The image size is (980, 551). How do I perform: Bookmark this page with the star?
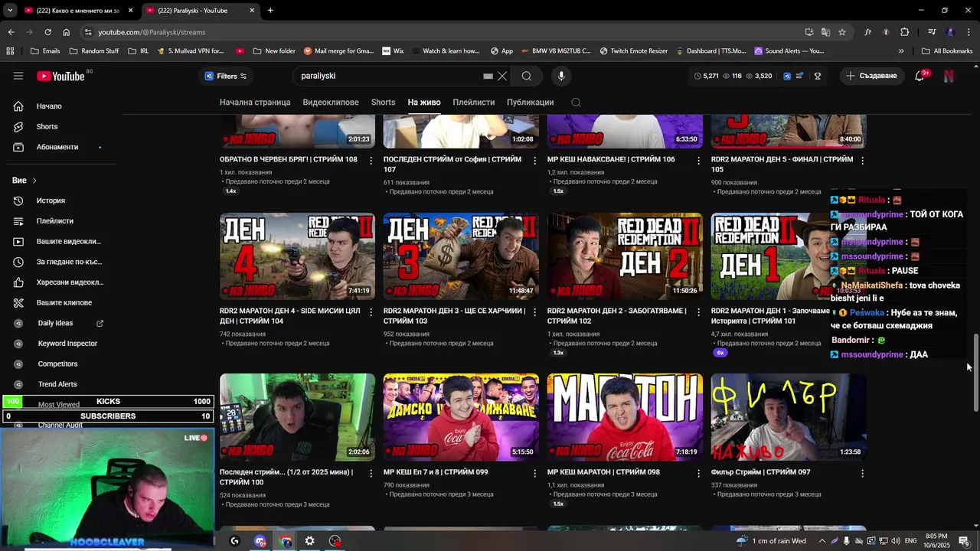coord(842,32)
